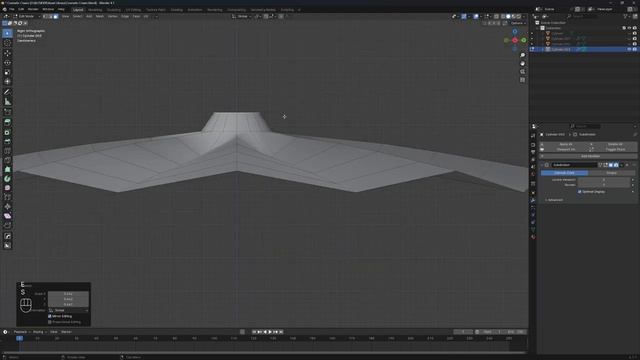The image size is (640, 360).
Task: Collapse the Subdivision modifier panel
Action: (x=542, y=165)
